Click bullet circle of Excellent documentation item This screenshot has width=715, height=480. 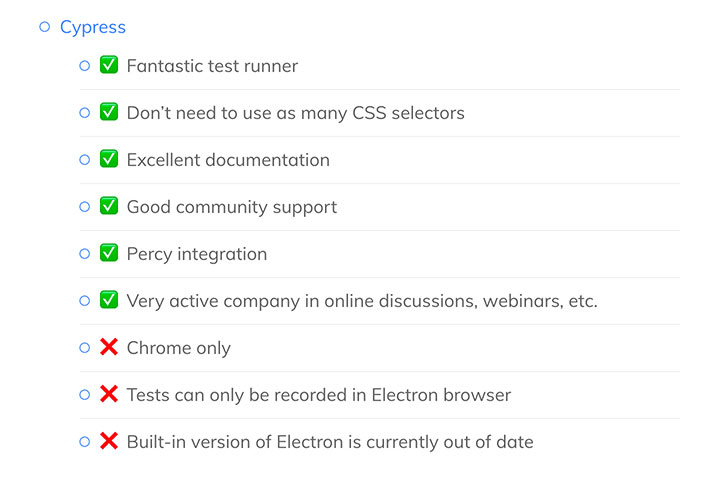click(x=85, y=160)
